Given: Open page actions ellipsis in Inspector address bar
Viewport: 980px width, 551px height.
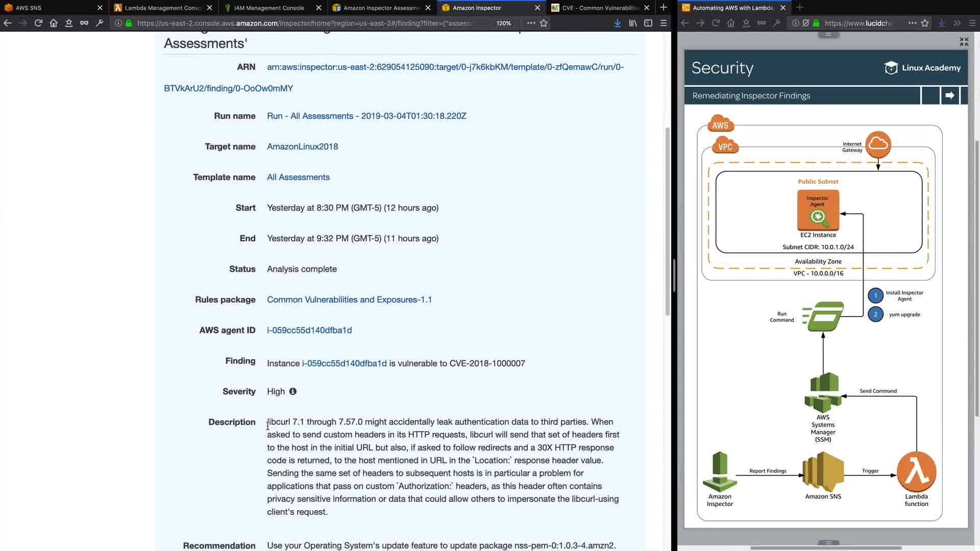Looking at the screenshot, I should click(531, 23).
